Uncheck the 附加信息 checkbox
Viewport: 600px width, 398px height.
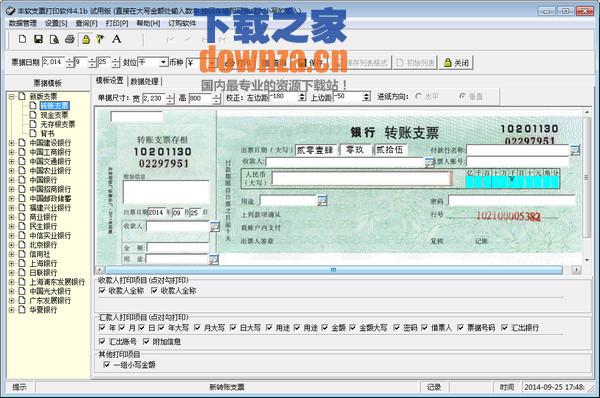tap(146, 341)
